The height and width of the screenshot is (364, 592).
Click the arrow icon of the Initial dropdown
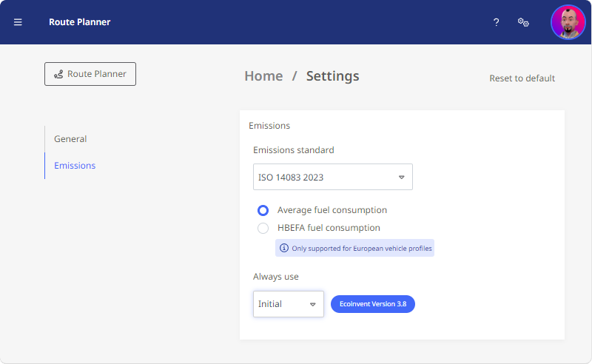click(312, 304)
